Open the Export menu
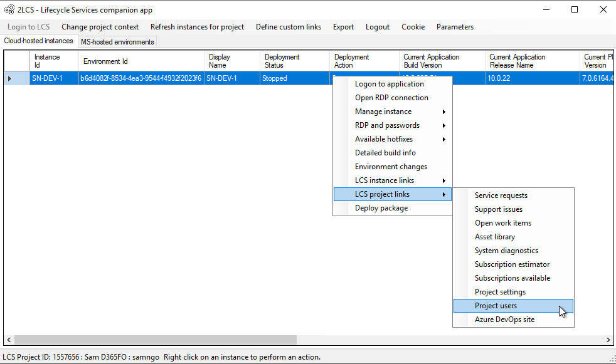 [x=343, y=27]
